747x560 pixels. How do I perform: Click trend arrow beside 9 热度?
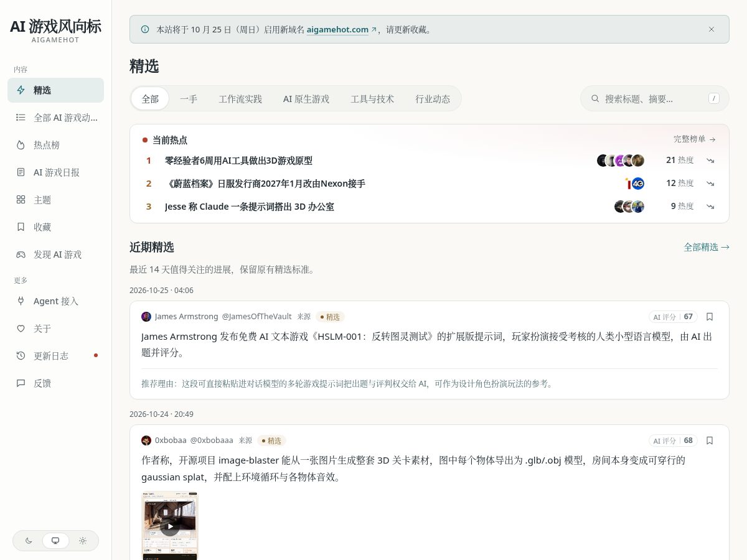click(x=710, y=207)
